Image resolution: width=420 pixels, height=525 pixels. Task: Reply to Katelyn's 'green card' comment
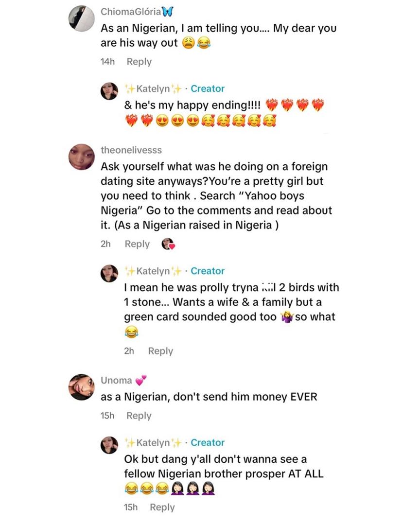pos(160,351)
